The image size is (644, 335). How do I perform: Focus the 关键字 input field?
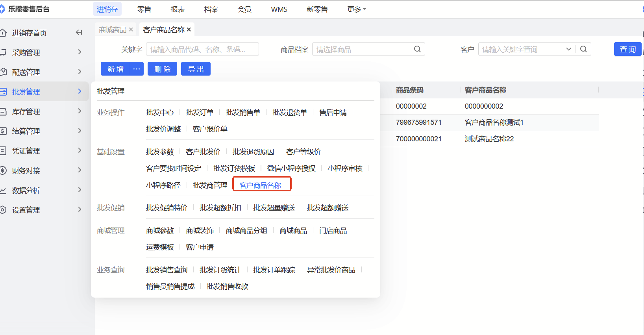coord(202,49)
